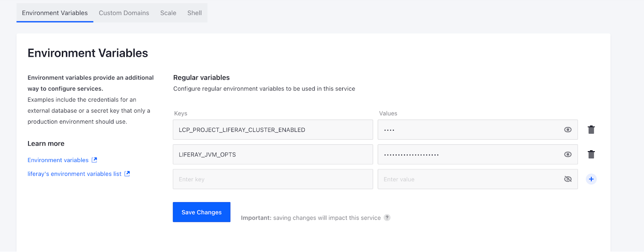Toggle visibility of the new value field
The height and width of the screenshot is (252, 644).
tap(568, 179)
